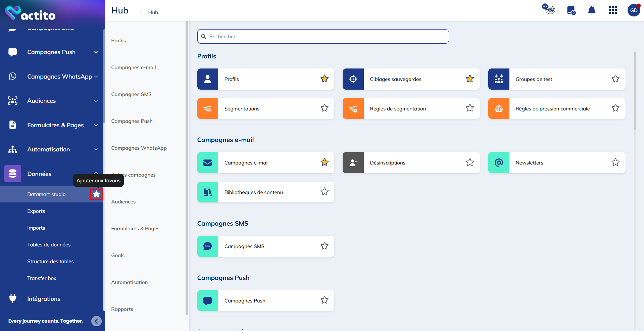This screenshot has width=644, height=331.
Task: Click the Newsletters at-sign icon
Action: pos(499,163)
